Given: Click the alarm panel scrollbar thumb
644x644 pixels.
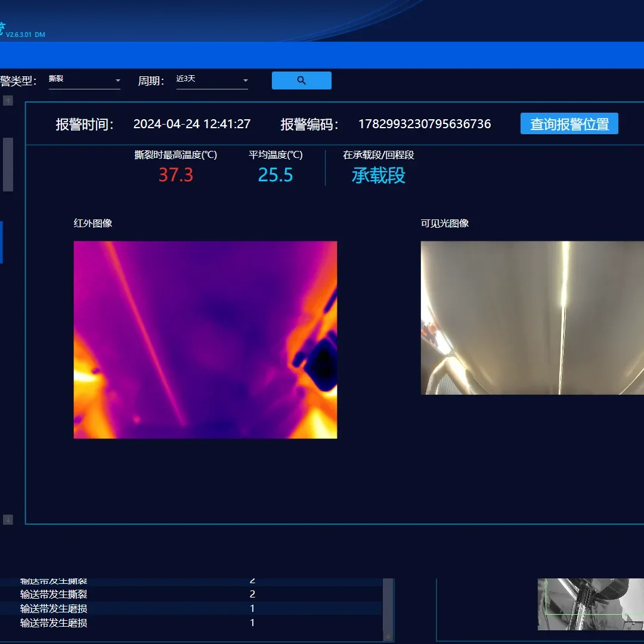Looking at the screenshot, I should pos(8,165).
